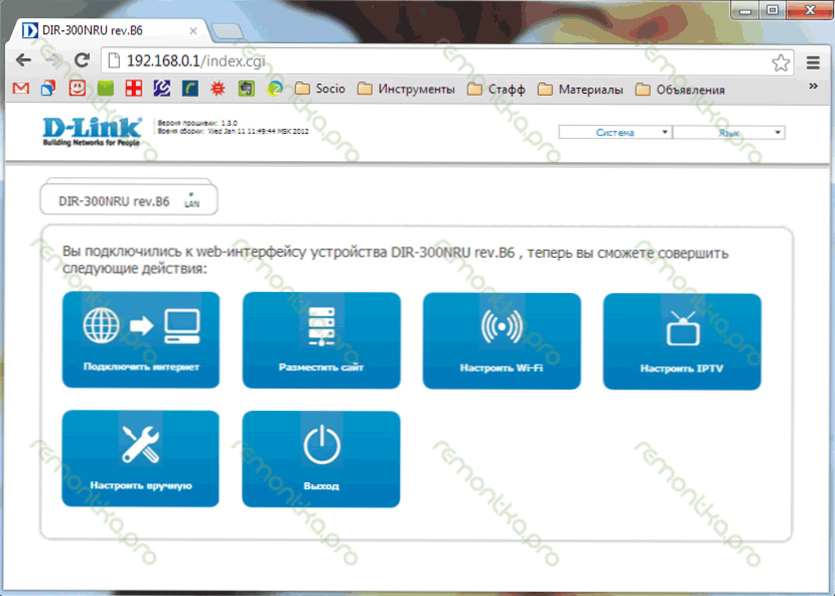The image size is (835, 596).
Task: Expand the "Язык" language dropdown
Action: tap(729, 132)
